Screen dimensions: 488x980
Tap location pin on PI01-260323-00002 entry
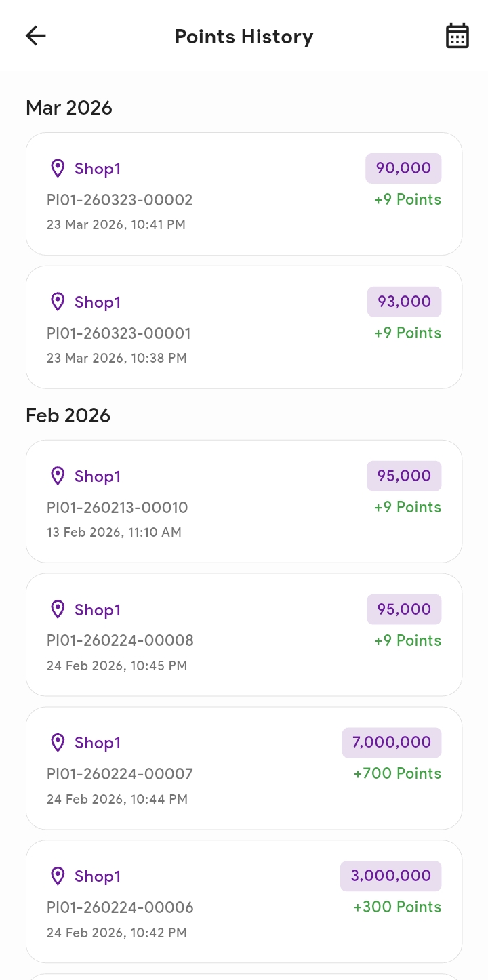click(x=58, y=168)
